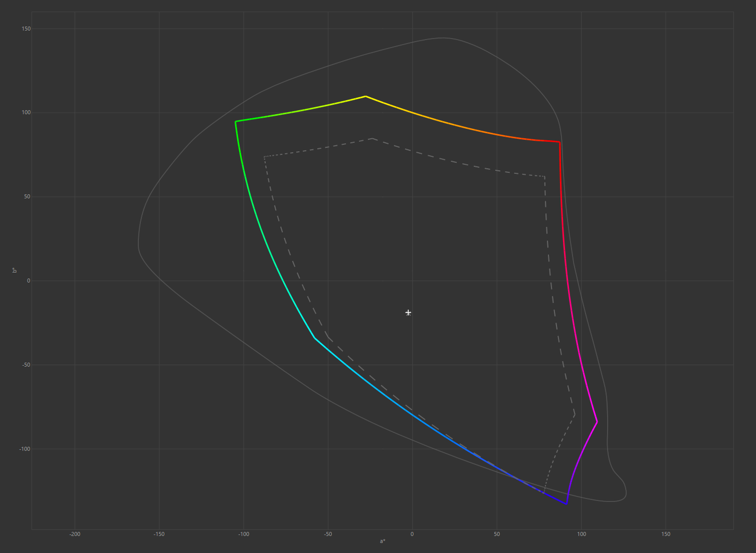Image resolution: width=756 pixels, height=553 pixels.
Task: Select dotted gamut's upper-left green corner
Action: pyautogui.click(x=264, y=157)
